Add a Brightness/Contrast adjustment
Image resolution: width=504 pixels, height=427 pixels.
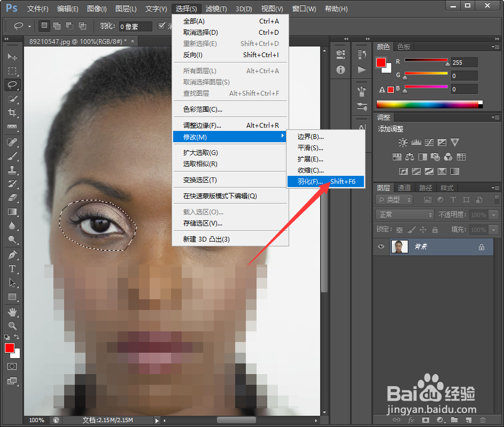403,142
